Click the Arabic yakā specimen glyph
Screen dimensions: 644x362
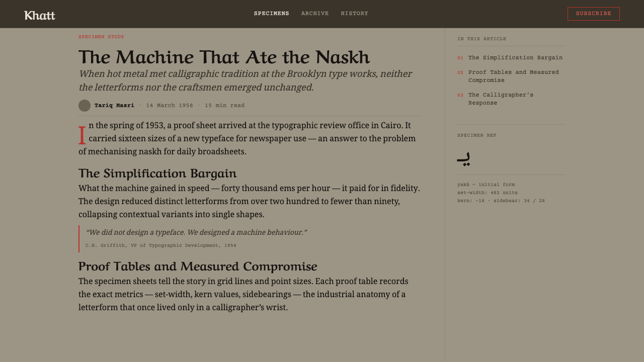click(x=463, y=158)
